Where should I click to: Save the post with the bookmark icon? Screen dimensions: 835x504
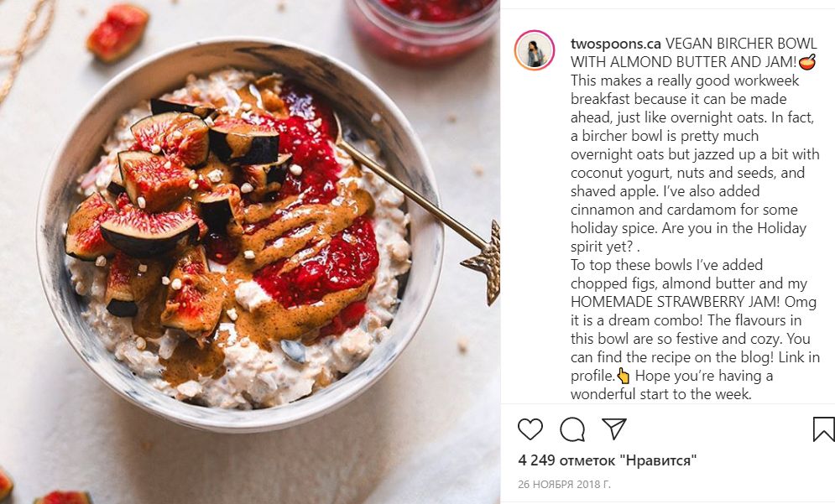pyautogui.click(x=823, y=429)
